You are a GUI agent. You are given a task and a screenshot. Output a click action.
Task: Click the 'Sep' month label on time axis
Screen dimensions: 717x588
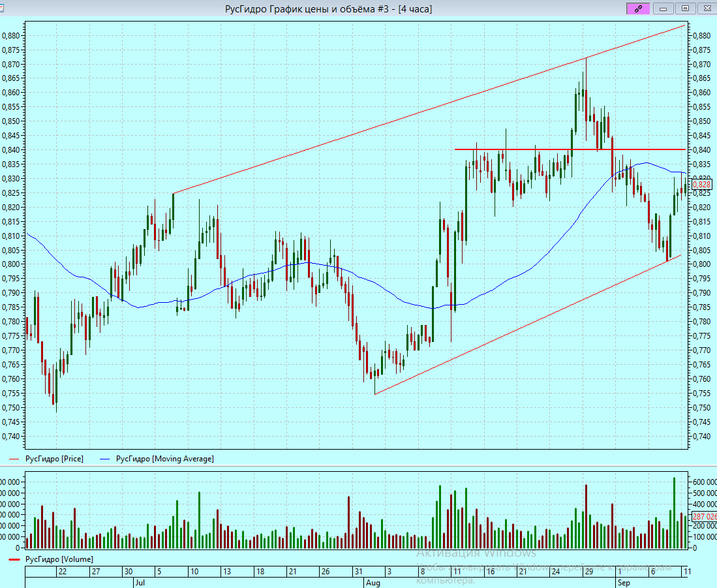click(624, 583)
